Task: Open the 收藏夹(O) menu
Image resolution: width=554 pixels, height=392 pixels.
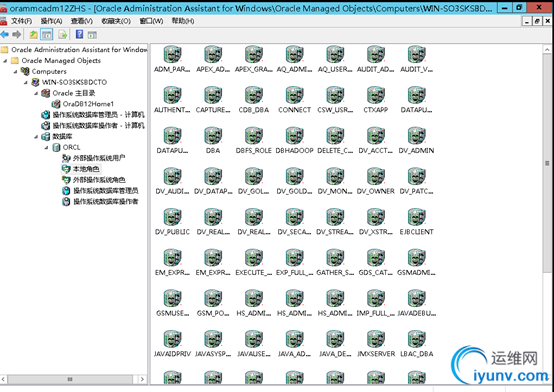Action: [116, 21]
